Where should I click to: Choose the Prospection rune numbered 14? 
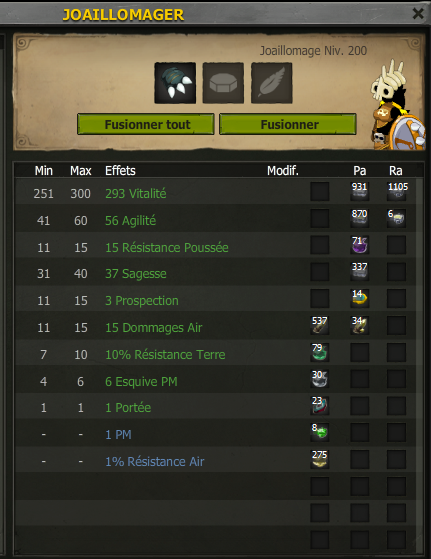click(x=359, y=298)
